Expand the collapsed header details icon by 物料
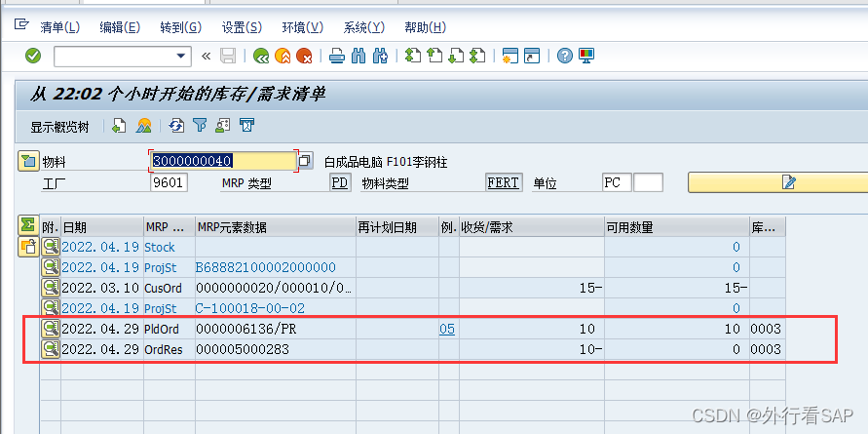 [x=27, y=161]
